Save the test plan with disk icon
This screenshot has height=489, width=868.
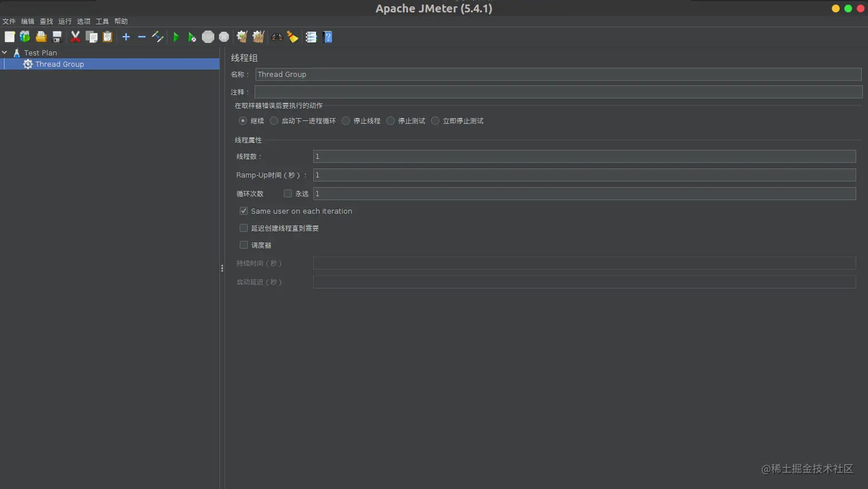click(x=57, y=37)
